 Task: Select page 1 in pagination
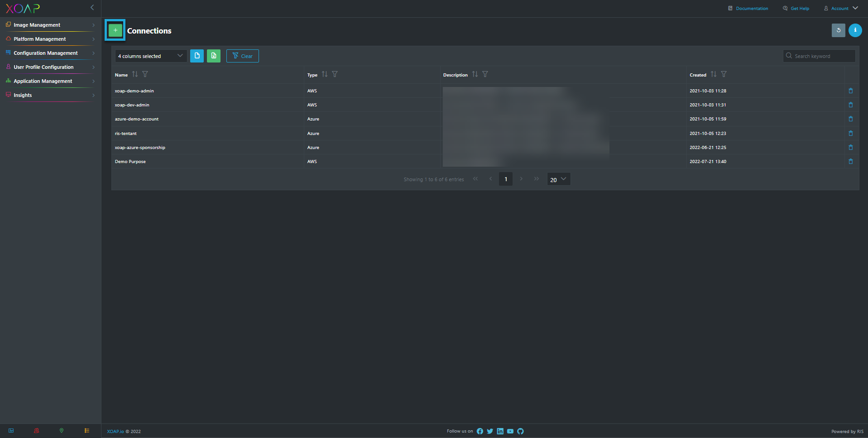(506, 179)
